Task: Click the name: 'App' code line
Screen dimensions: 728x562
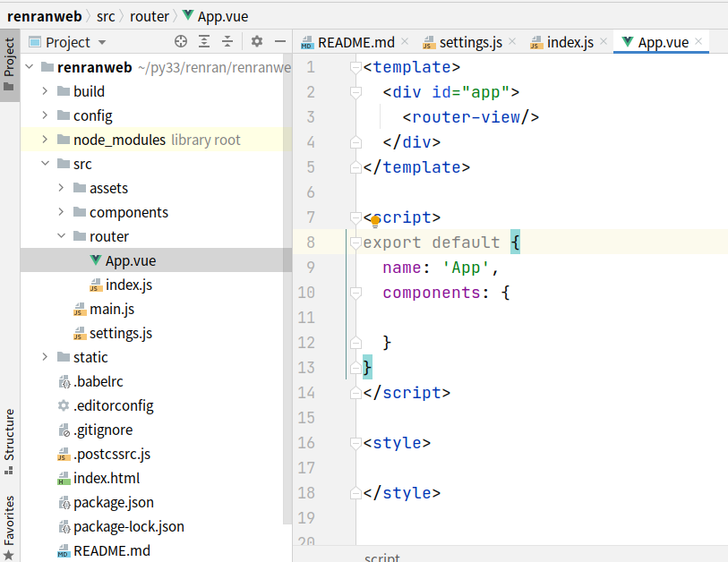Action: 441,268
